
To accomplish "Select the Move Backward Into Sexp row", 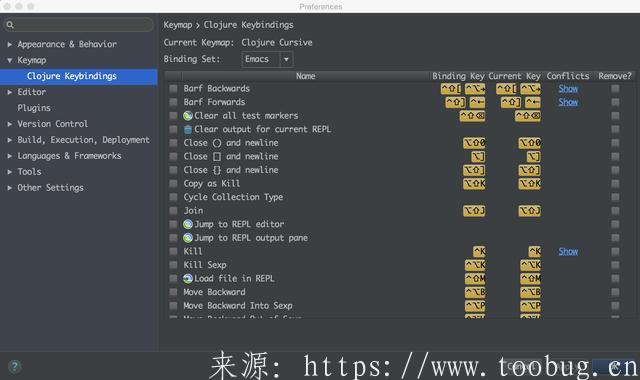I will point(400,306).
